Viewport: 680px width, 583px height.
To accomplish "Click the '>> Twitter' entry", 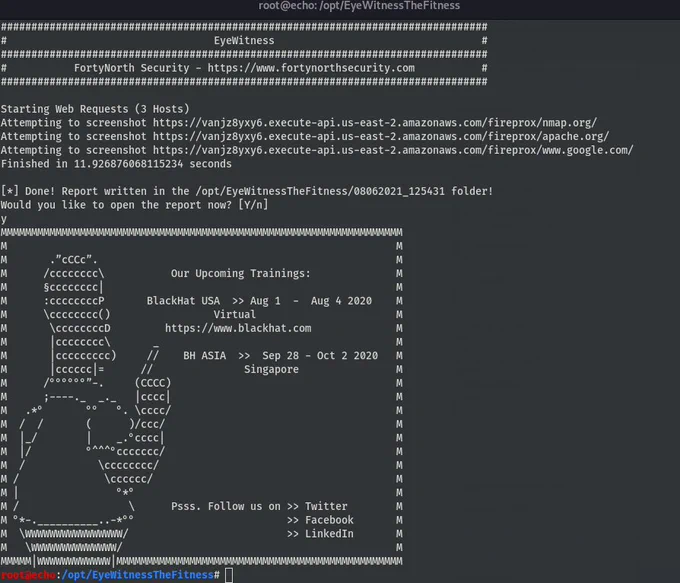I will [317, 507].
